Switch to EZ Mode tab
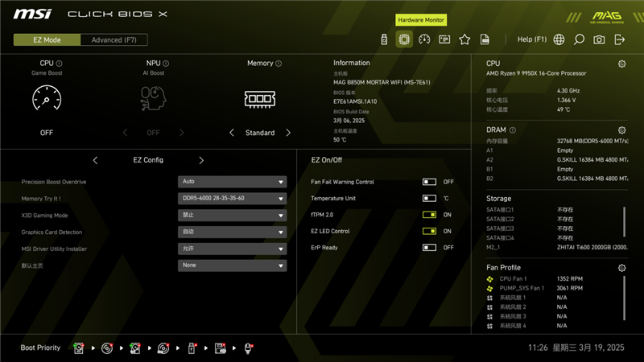The height and width of the screenshot is (362, 644). pyautogui.click(x=47, y=39)
